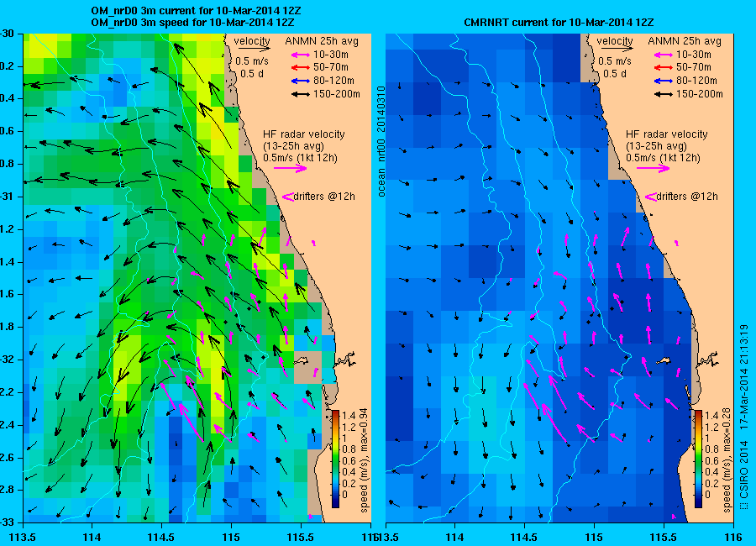The width and height of the screenshot is (756, 546).
Task: Click '0.5 d' value in CMRNRT panel
Action: tap(615, 74)
